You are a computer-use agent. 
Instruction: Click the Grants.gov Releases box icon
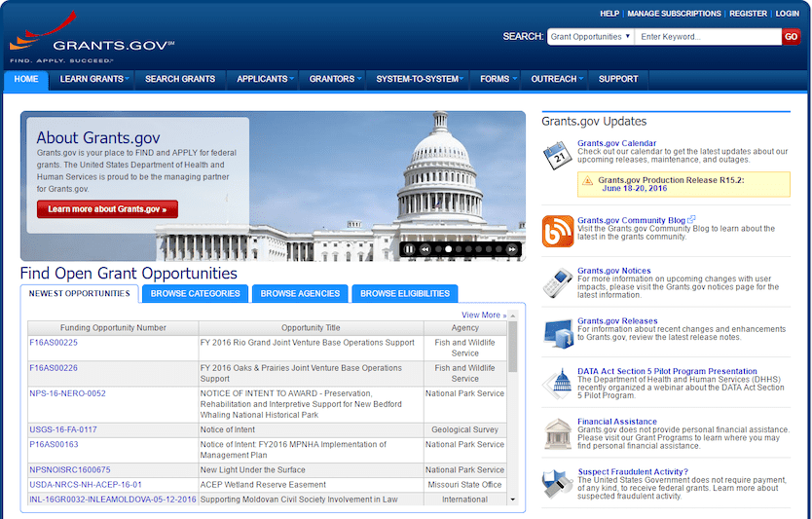point(558,332)
